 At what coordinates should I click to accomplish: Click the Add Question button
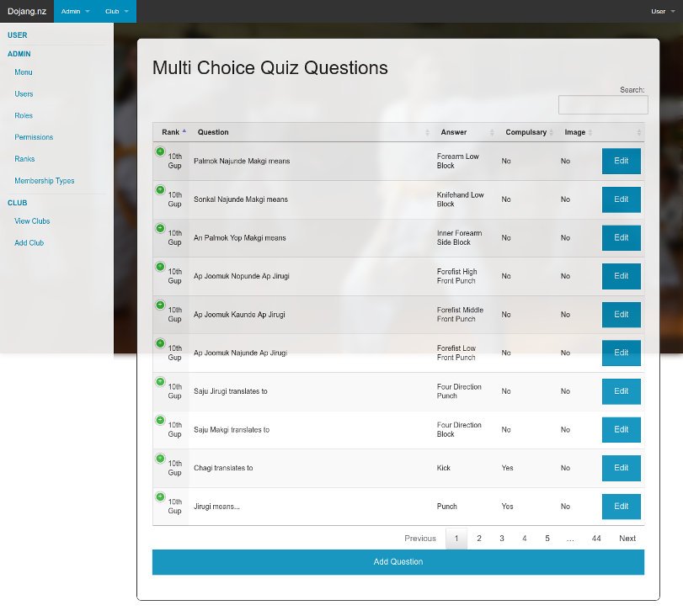[398, 561]
